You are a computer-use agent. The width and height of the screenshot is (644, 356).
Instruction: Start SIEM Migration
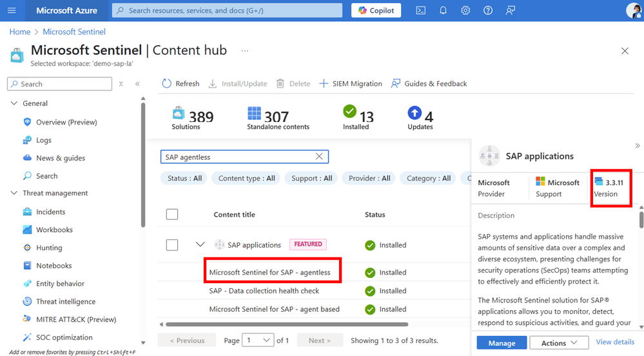click(350, 83)
